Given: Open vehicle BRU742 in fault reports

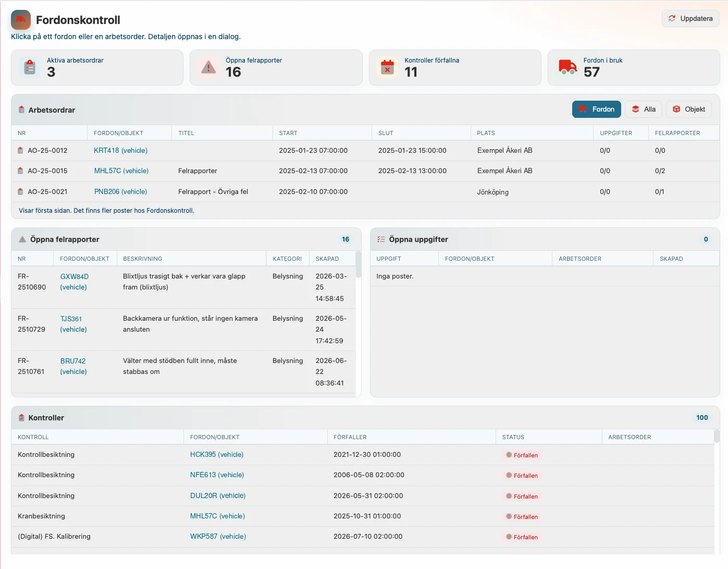Looking at the screenshot, I should point(73,367).
